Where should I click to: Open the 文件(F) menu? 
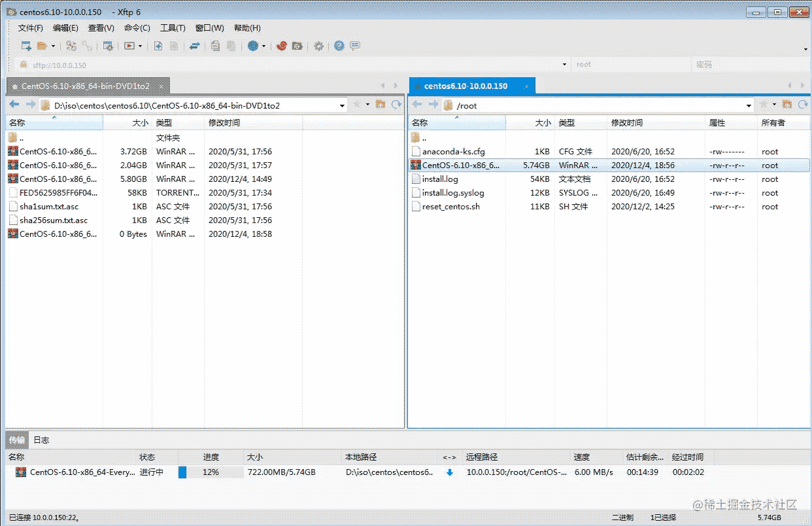(x=30, y=28)
